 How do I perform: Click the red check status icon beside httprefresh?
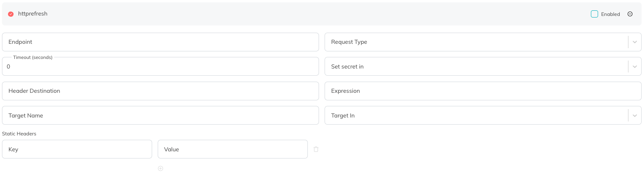click(11, 14)
